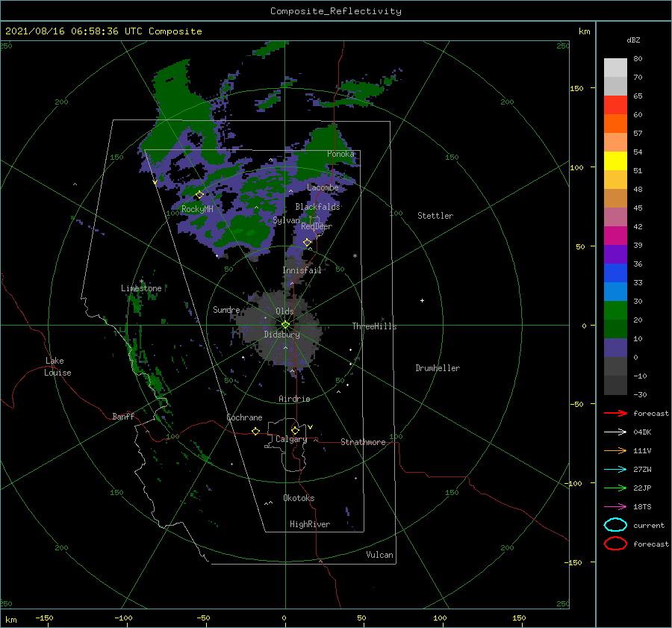Click the ThreeHills label
This screenshot has width=672, height=628.
[x=374, y=326]
